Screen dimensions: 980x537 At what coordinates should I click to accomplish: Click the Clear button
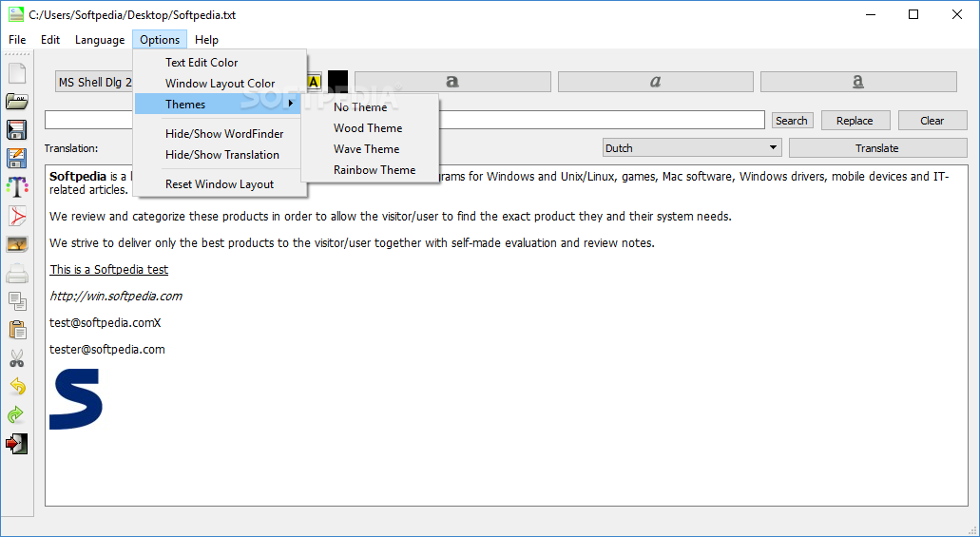point(932,121)
